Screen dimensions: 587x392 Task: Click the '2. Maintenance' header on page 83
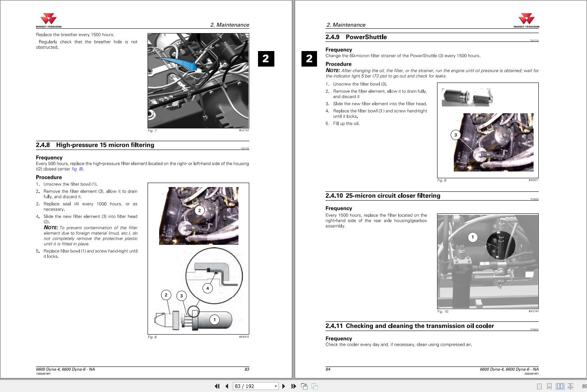230,25
